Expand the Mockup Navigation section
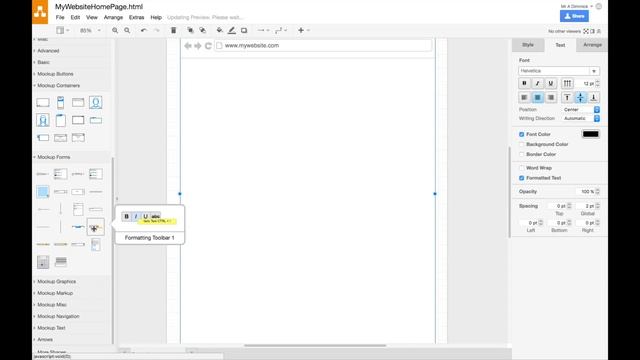 58,316
